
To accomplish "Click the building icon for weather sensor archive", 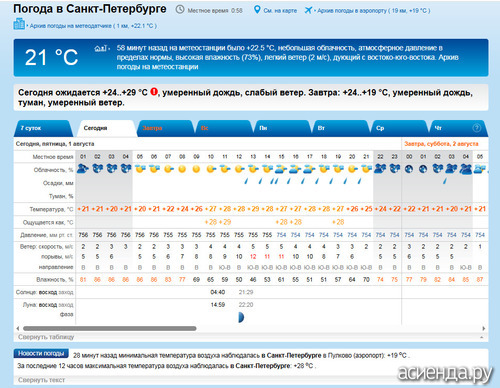I will (19, 24).
